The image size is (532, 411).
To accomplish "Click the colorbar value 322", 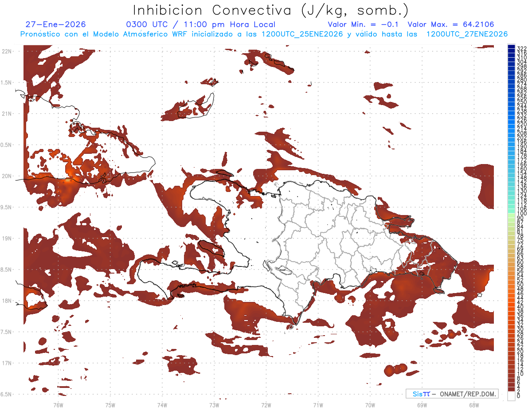I will tap(522, 48).
